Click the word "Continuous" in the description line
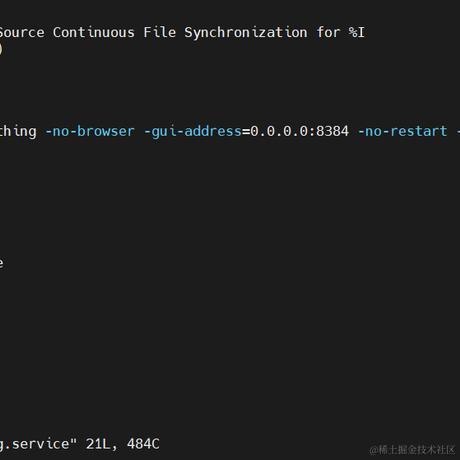 coord(94,33)
